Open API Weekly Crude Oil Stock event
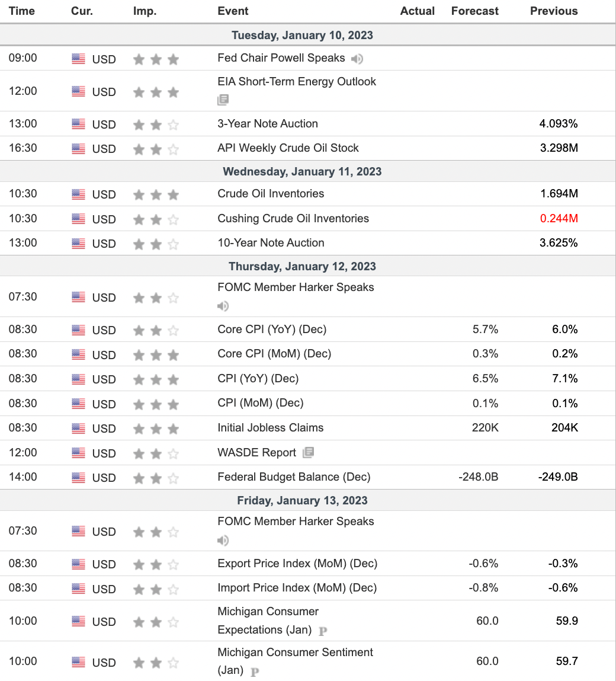The height and width of the screenshot is (681, 616). (x=288, y=148)
